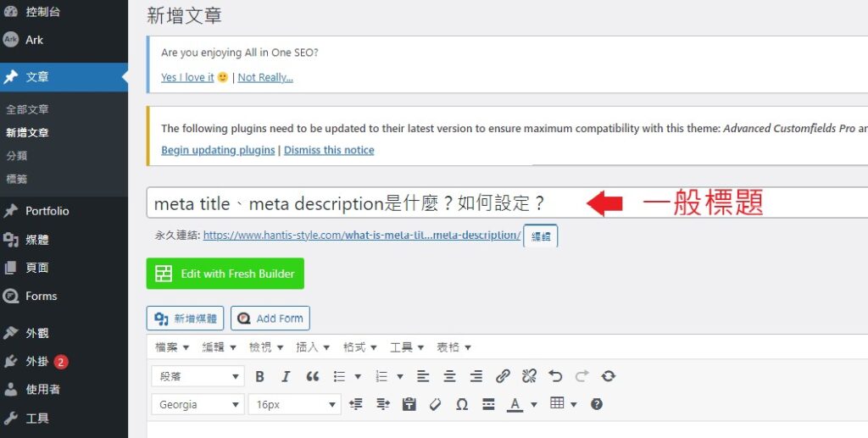This screenshot has height=438, width=868.
Task: Align text left
Action: pyautogui.click(x=423, y=377)
